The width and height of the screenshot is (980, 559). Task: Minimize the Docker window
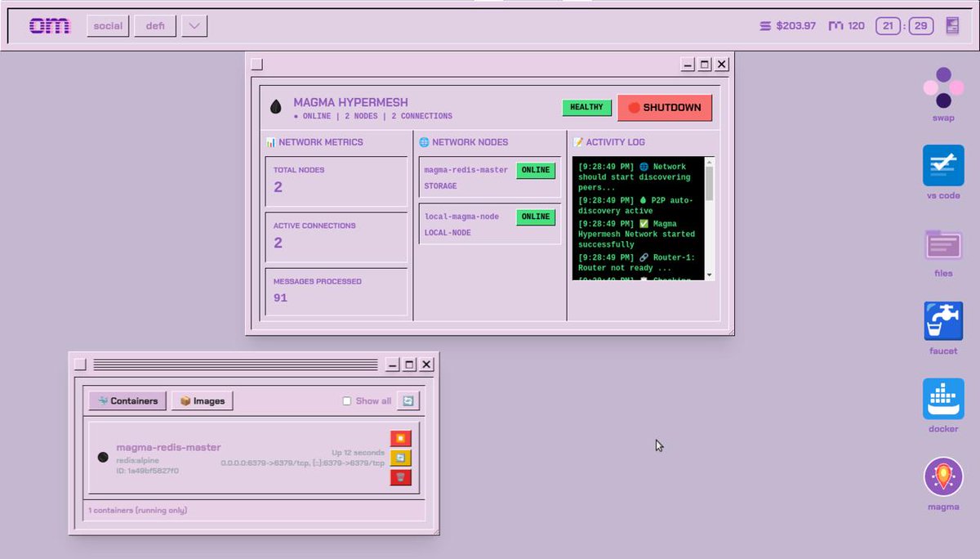point(393,364)
